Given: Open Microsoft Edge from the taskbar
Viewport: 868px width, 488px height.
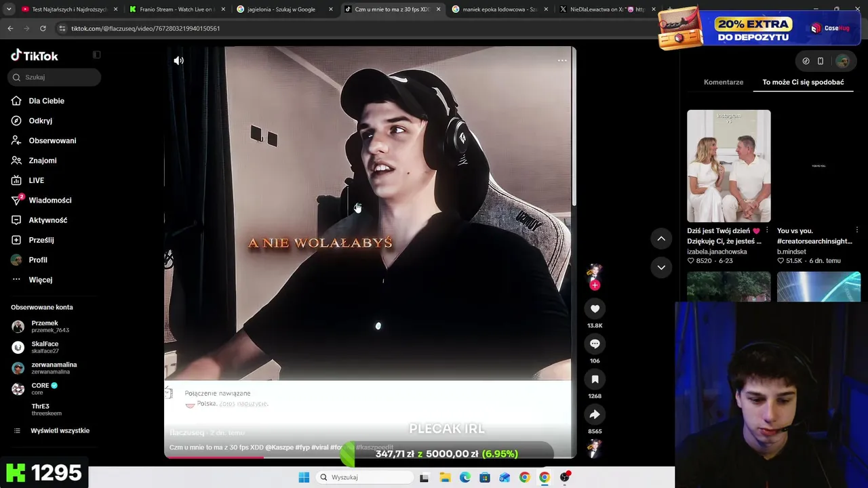Looking at the screenshot, I should 465,477.
